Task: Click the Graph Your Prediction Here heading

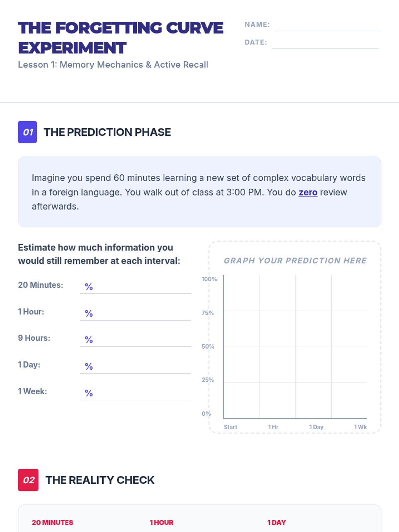Action: 295,261
